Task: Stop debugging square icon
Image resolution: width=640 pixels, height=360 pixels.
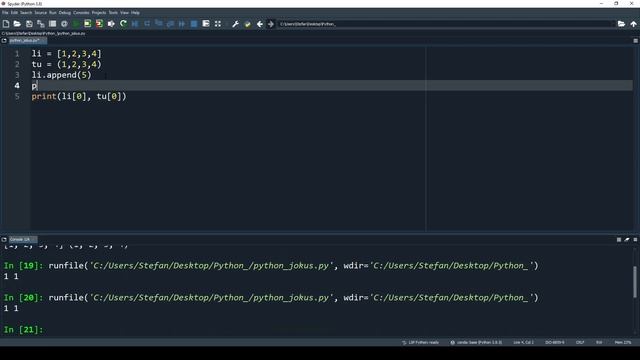Action: coord(194,24)
